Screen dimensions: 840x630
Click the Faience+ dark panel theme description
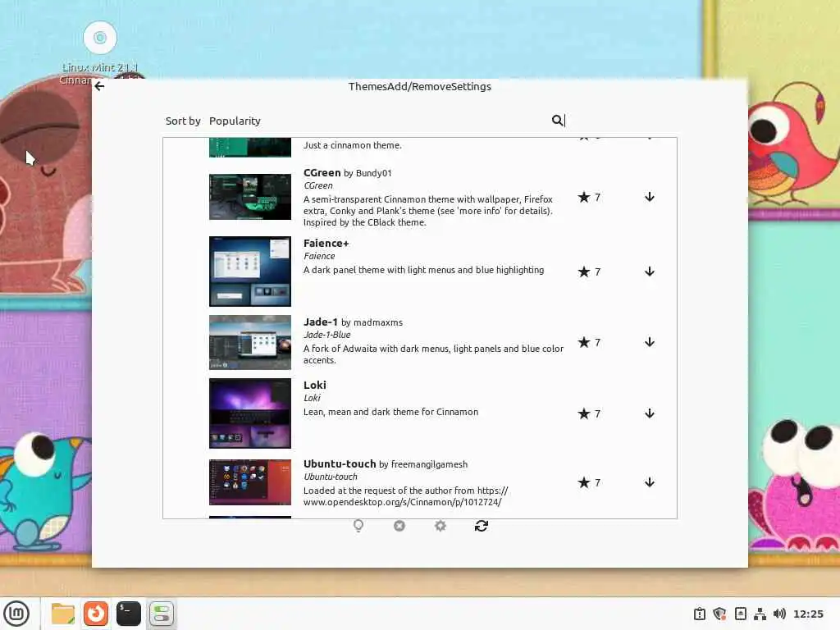[x=424, y=270]
